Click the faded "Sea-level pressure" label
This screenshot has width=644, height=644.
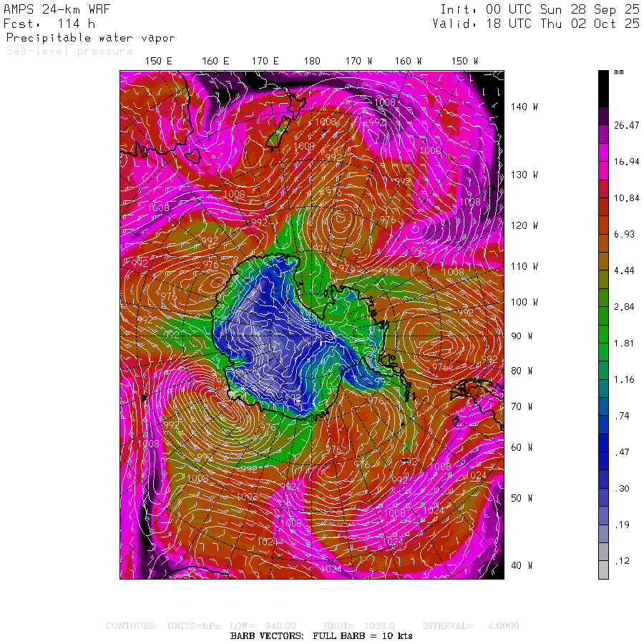(x=70, y=51)
